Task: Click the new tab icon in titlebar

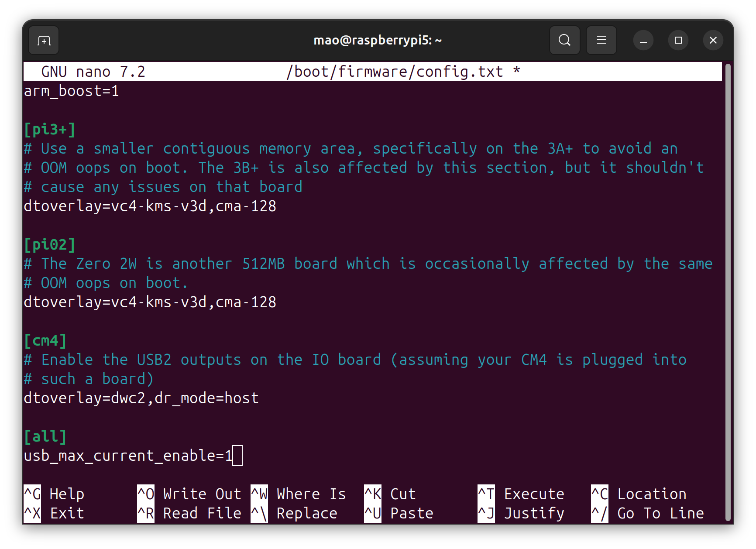Action: click(x=44, y=41)
